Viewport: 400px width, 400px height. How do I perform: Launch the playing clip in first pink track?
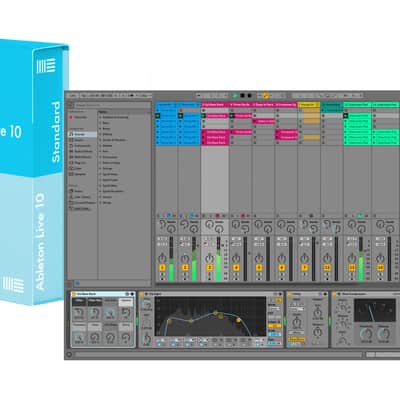203,116
